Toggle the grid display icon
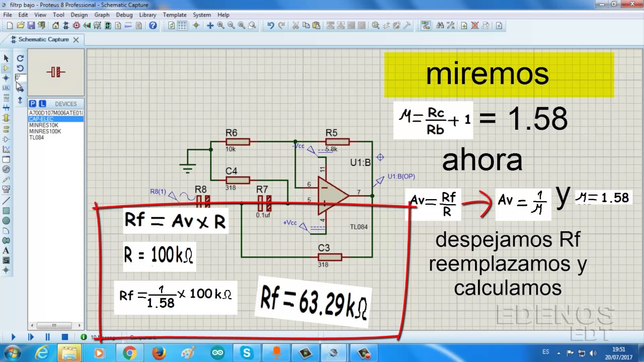 tap(182, 25)
